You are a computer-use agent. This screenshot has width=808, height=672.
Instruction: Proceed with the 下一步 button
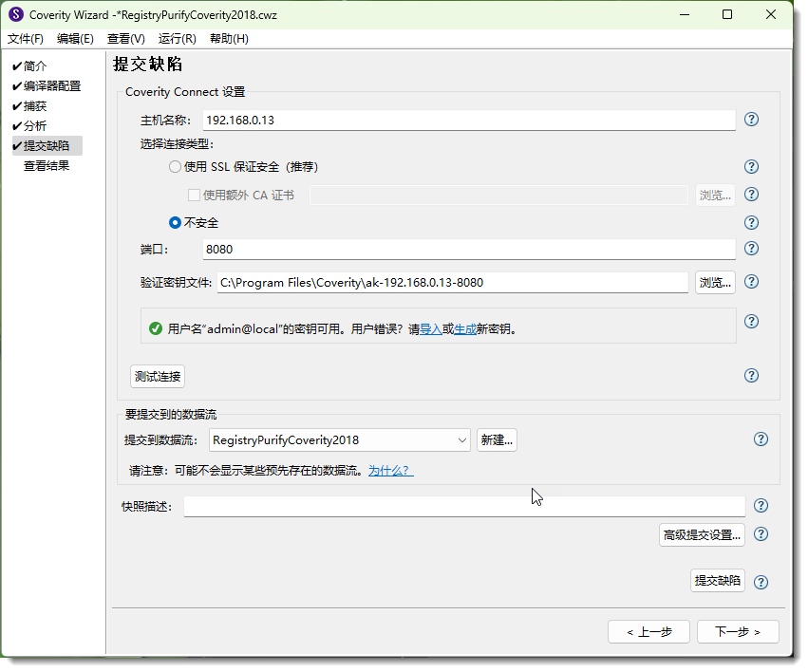click(738, 632)
